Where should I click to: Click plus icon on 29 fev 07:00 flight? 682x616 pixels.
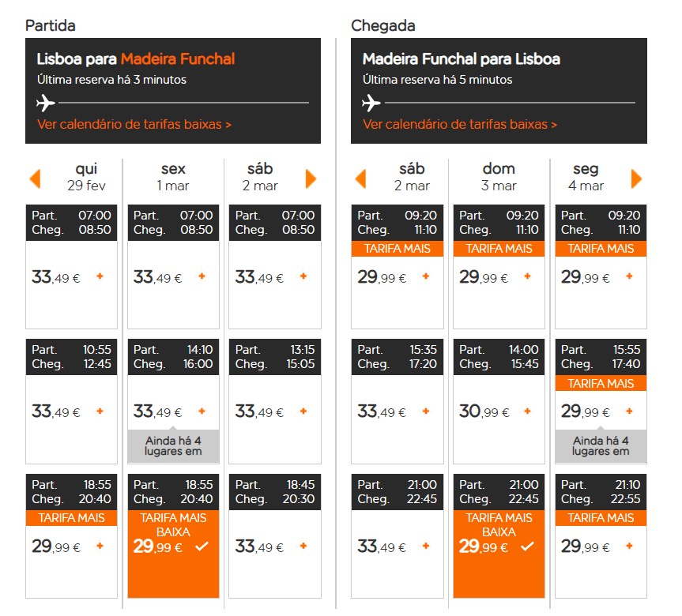[x=100, y=276]
